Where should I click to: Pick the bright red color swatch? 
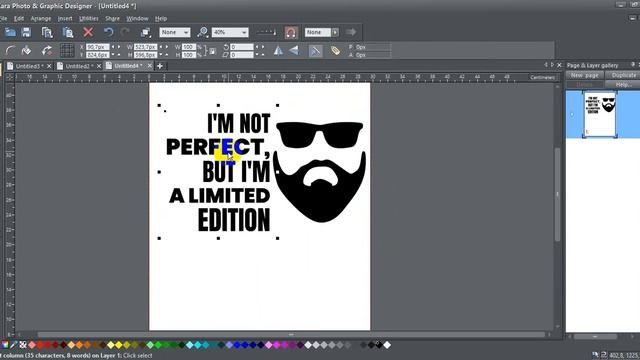coord(40,345)
